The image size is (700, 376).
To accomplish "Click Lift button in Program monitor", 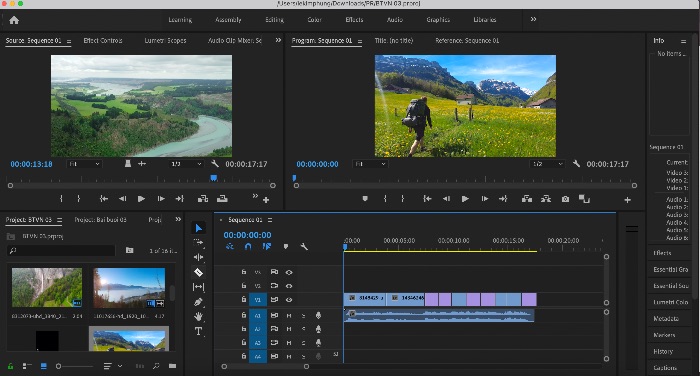I will (x=527, y=199).
